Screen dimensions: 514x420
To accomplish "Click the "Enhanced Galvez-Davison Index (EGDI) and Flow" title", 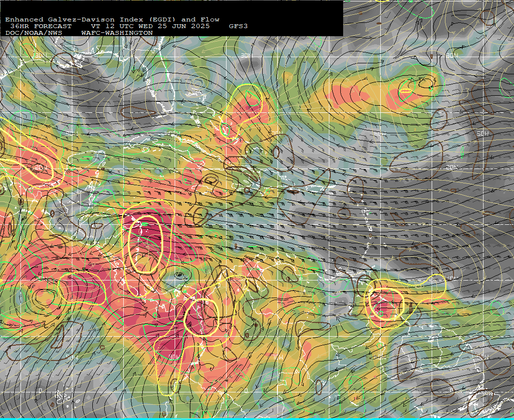I will (x=112, y=20).
